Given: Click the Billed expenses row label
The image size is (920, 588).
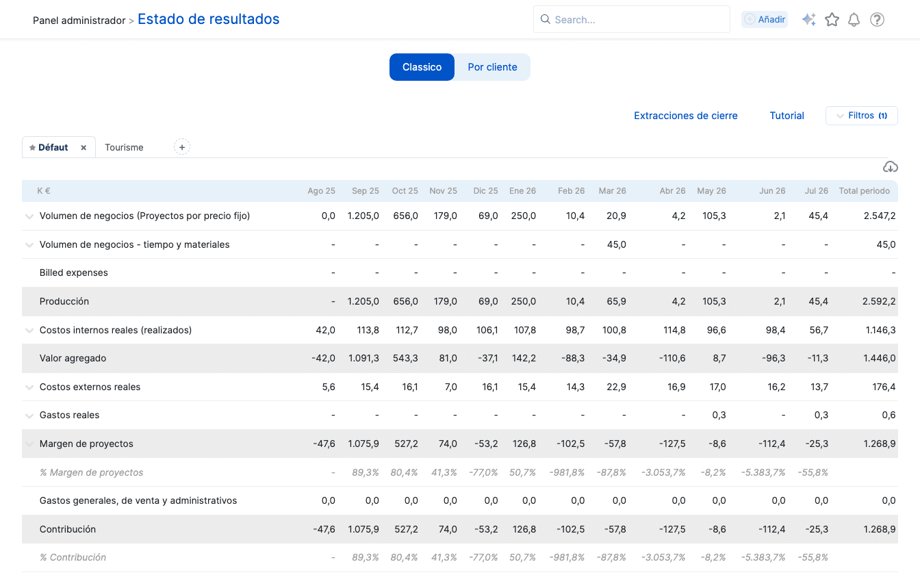Looking at the screenshot, I should 74,272.
